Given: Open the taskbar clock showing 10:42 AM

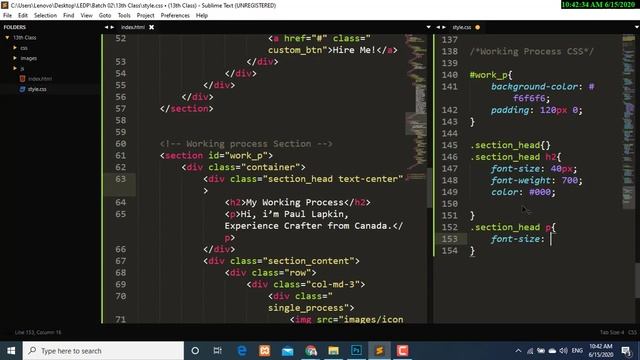Looking at the screenshot, I should point(600,351).
